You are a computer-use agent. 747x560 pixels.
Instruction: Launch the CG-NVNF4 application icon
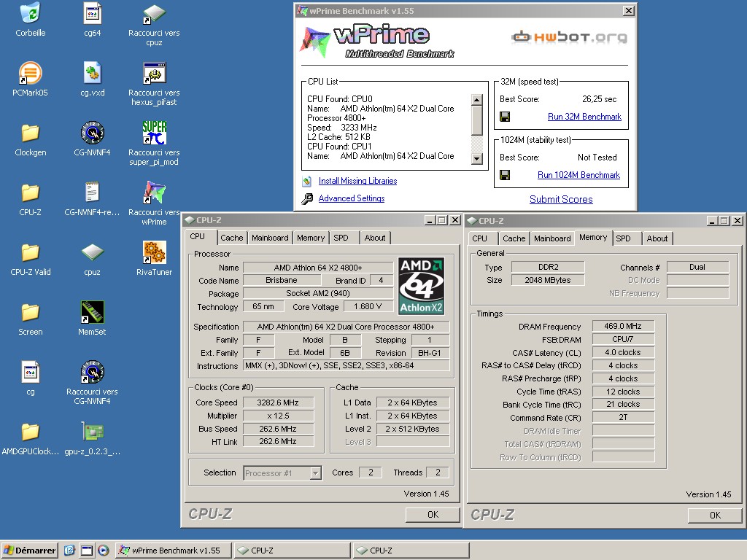(92, 133)
